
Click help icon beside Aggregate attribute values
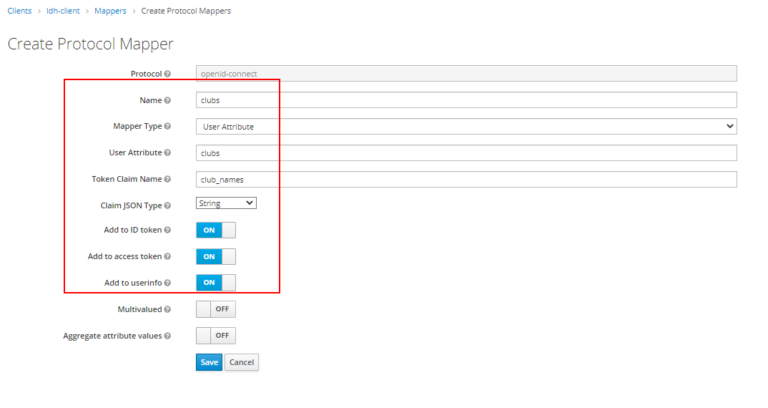(167, 336)
